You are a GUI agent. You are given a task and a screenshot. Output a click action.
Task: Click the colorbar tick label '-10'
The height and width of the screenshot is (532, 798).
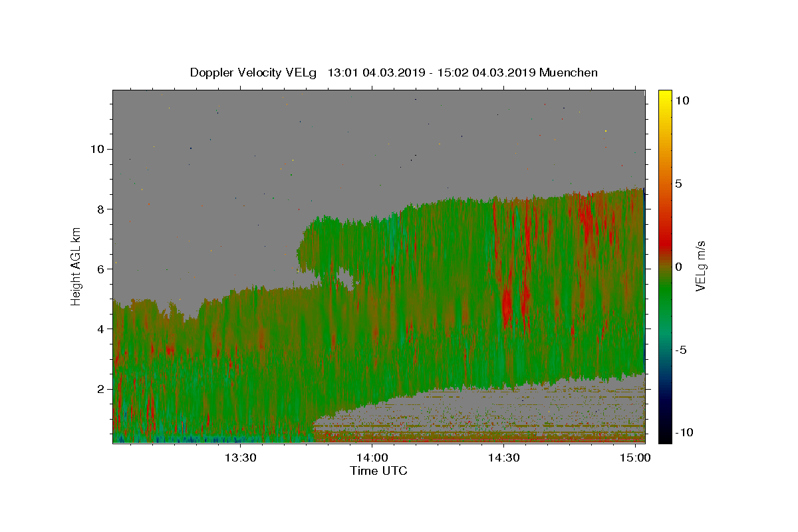click(684, 432)
